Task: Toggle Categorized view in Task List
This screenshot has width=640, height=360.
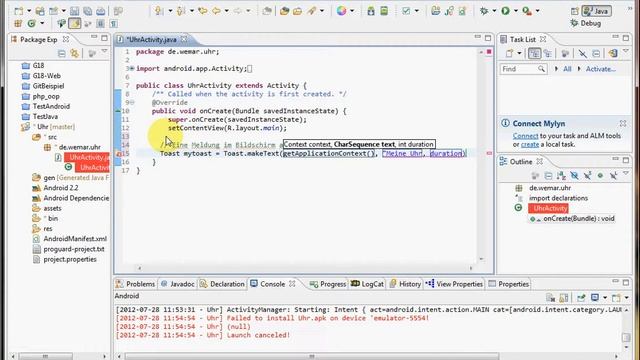Action: click(534, 53)
